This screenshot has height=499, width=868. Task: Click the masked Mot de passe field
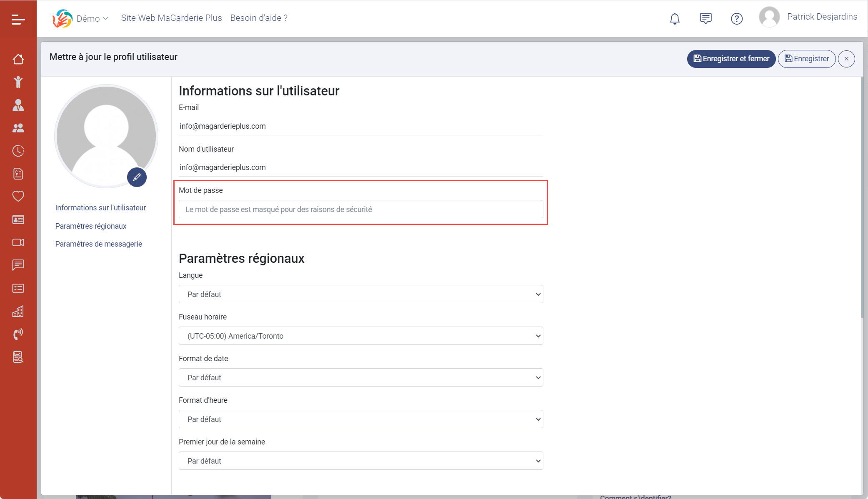coord(360,209)
